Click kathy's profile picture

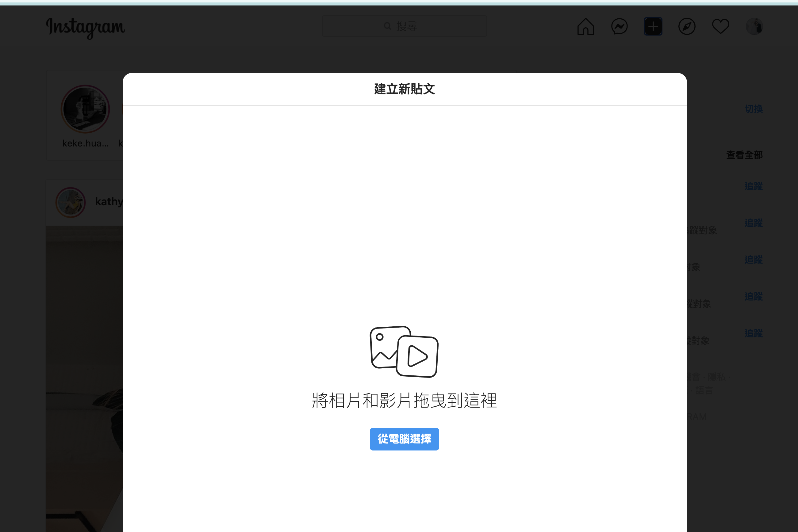point(71,202)
